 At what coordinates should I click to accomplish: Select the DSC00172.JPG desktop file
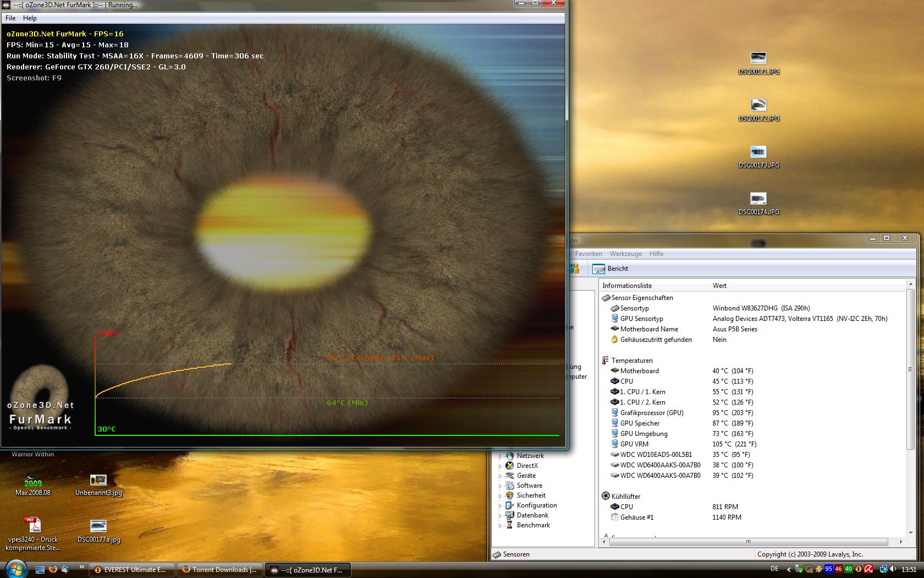point(758,110)
